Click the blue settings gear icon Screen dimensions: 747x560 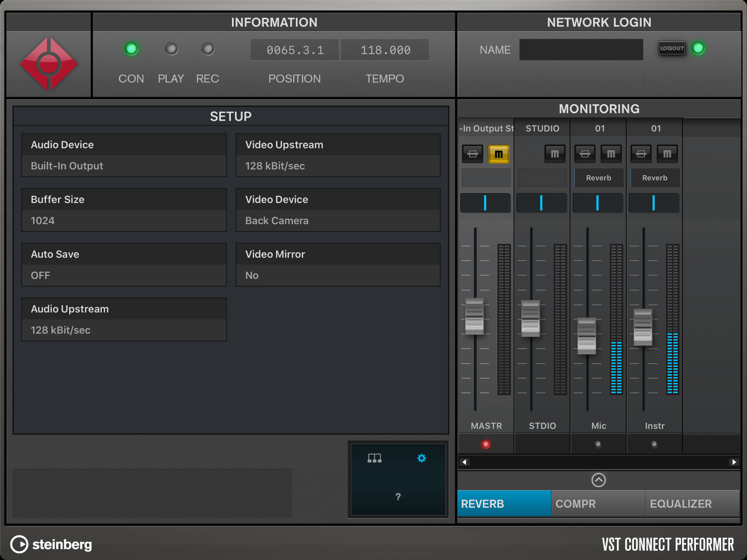pos(421,458)
